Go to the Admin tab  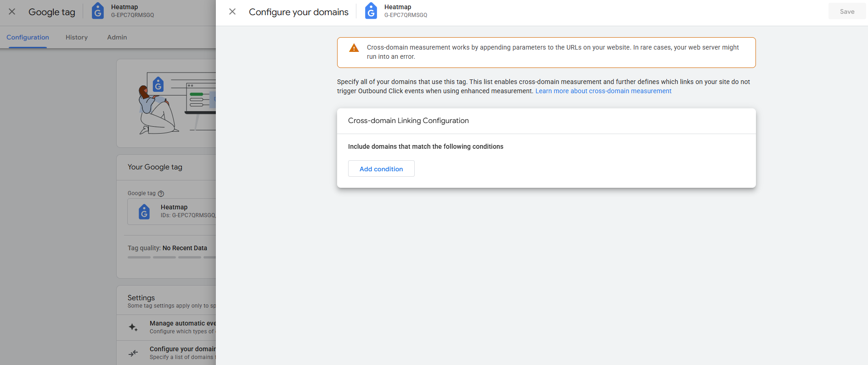pos(117,37)
